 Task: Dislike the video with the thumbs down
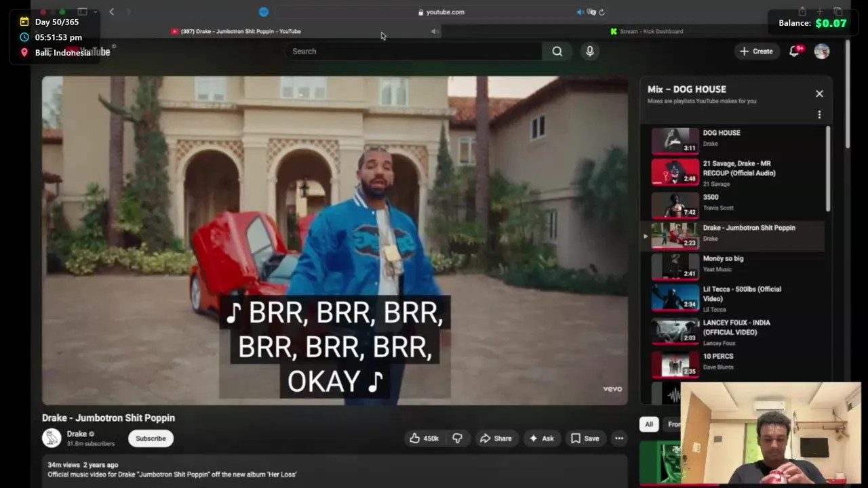click(457, 439)
